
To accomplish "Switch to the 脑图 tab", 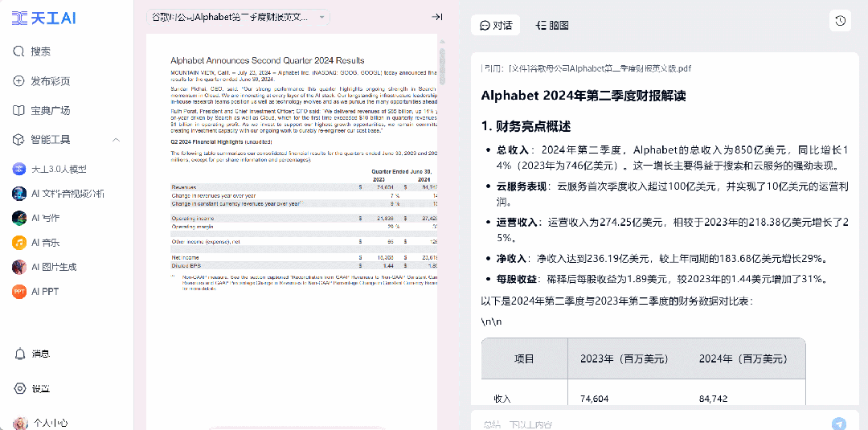I will click(x=552, y=25).
